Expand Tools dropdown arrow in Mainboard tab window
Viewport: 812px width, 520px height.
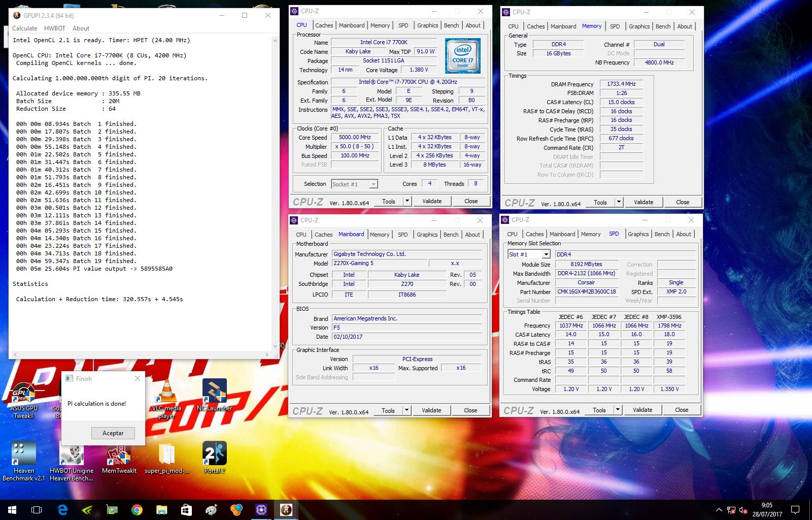tap(407, 410)
